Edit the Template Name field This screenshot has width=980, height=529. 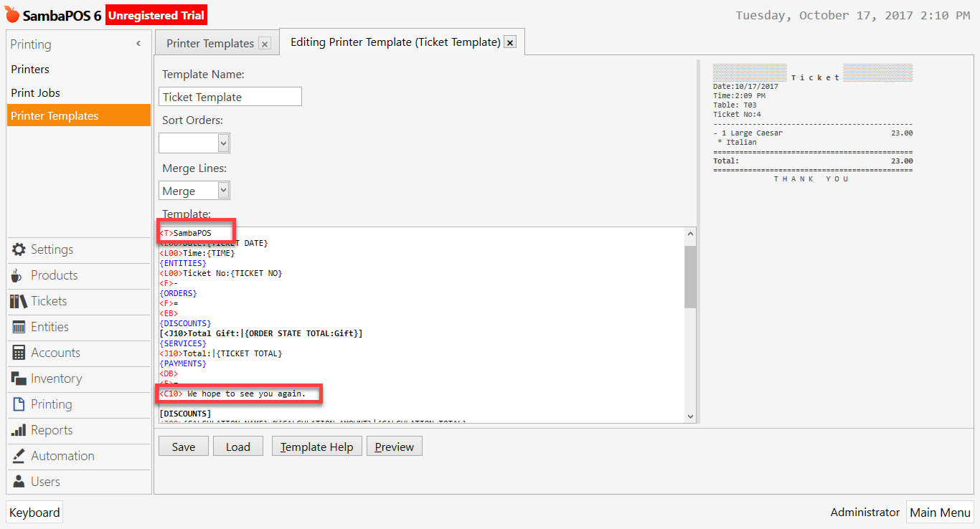point(230,96)
